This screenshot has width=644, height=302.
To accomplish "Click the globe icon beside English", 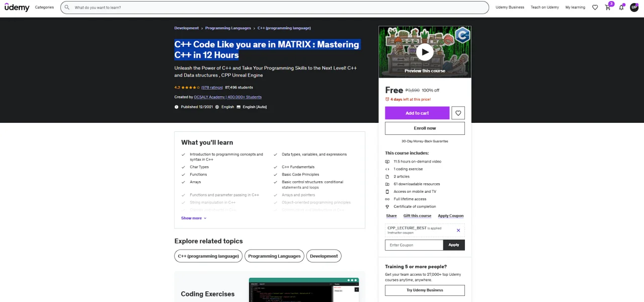I will click(217, 107).
